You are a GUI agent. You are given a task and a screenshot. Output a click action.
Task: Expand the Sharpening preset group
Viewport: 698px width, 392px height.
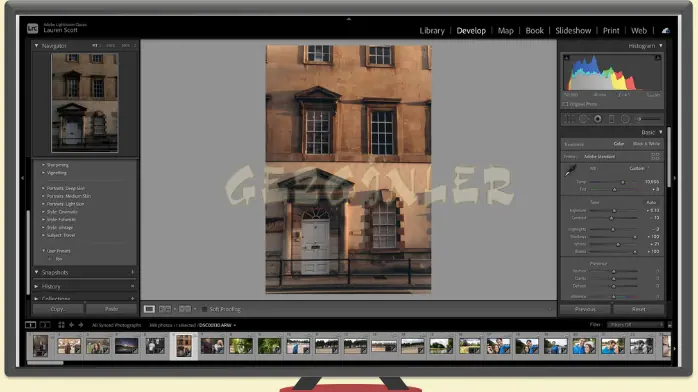click(x=43, y=165)
